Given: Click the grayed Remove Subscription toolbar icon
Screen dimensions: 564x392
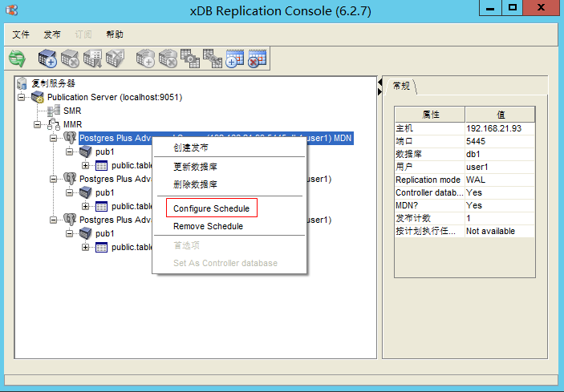Looking at the screenshot, I should [x=168, y=59].
